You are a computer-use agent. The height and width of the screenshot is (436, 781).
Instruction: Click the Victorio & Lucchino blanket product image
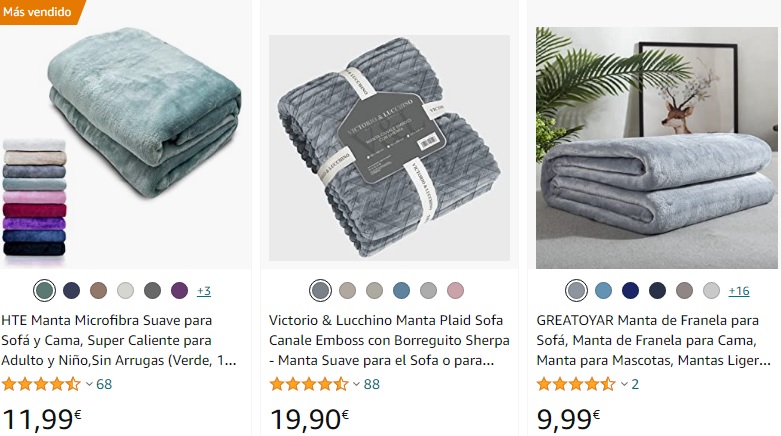coord(390,147)
